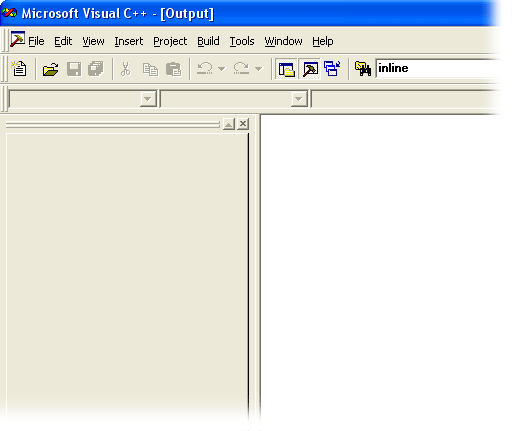
Task: Close the docked workspace pane
Action: coord(243,124)
